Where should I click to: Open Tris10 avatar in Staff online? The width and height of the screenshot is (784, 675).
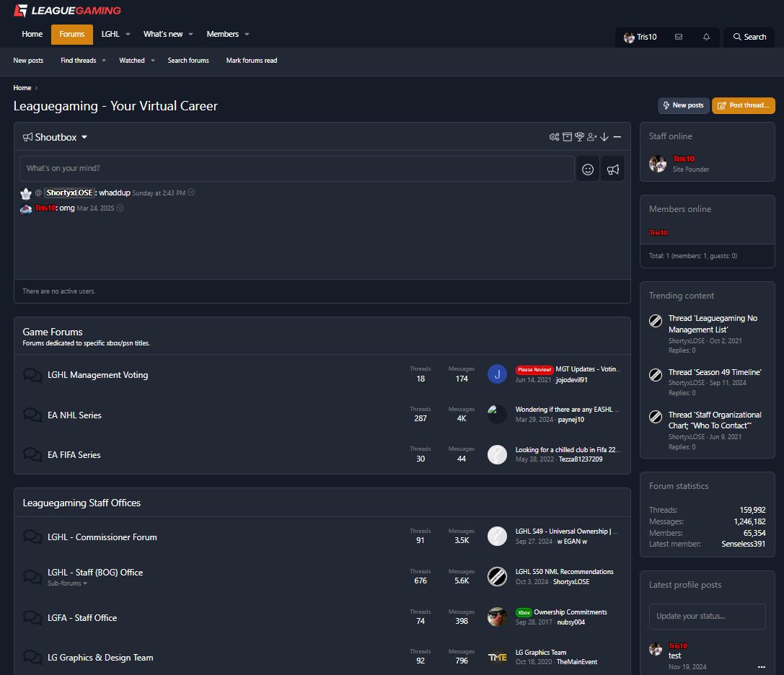(658, 164)
